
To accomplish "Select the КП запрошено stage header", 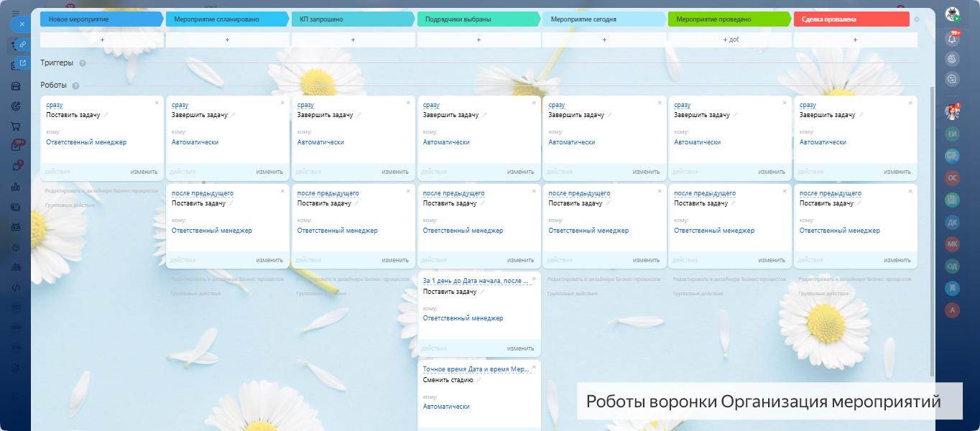I will [353, 19].
